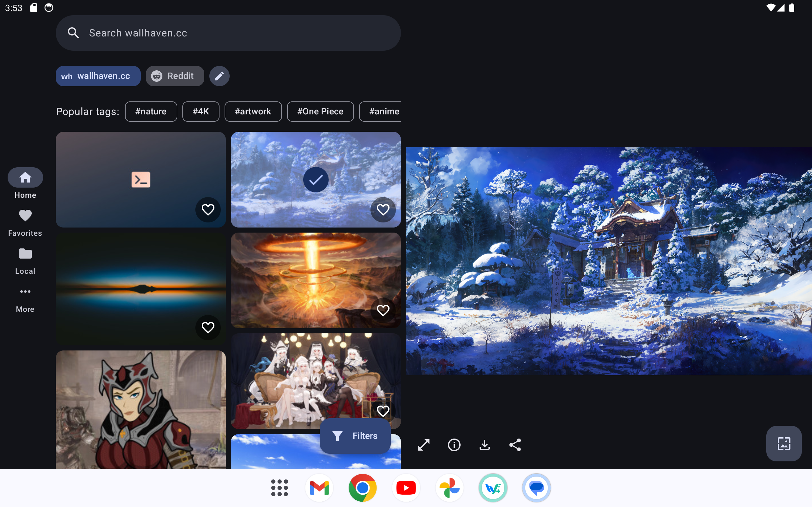The width and height of the screenshot is (812, 507).
Task: Share the current wallpaper
Action: (515, 445)
